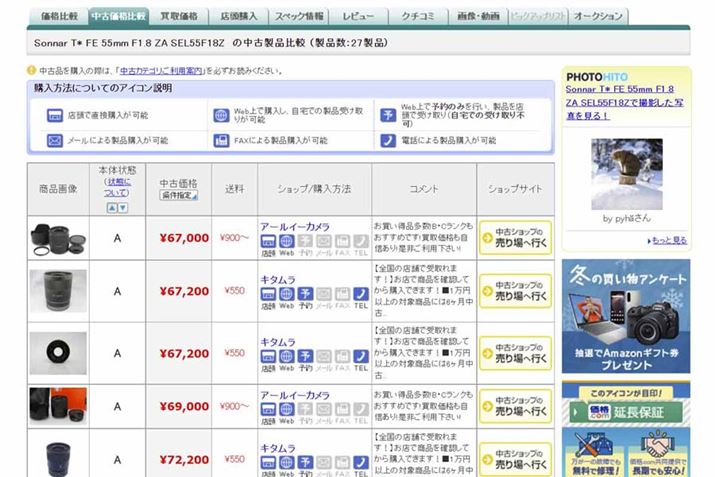Click the 予約 reservation icon in the legend
Viewport: 715px width, 477px height.
pos(387,115)
